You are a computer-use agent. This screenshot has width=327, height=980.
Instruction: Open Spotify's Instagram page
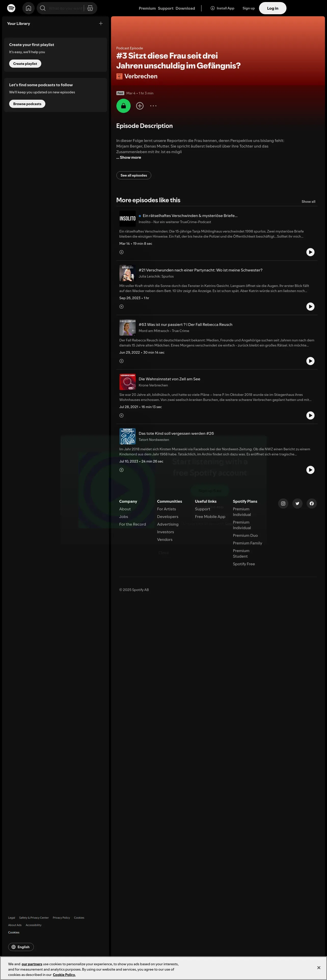coord(283,503)
